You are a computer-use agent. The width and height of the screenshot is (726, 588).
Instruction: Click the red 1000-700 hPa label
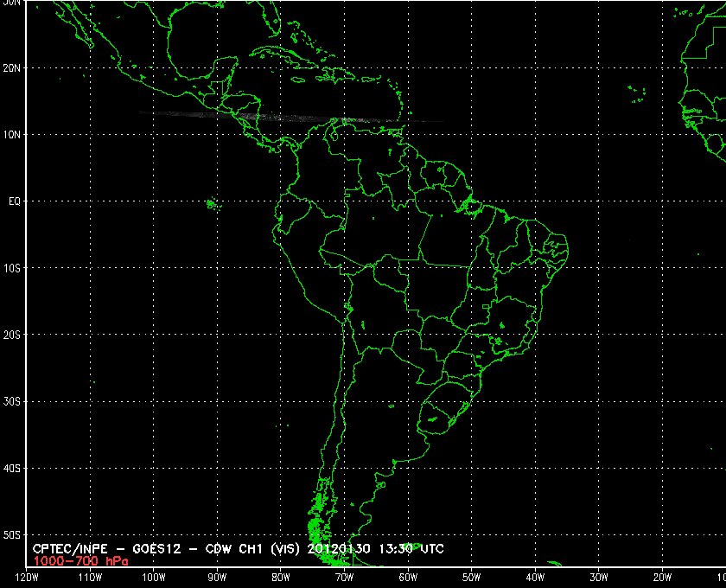(80, 561)
